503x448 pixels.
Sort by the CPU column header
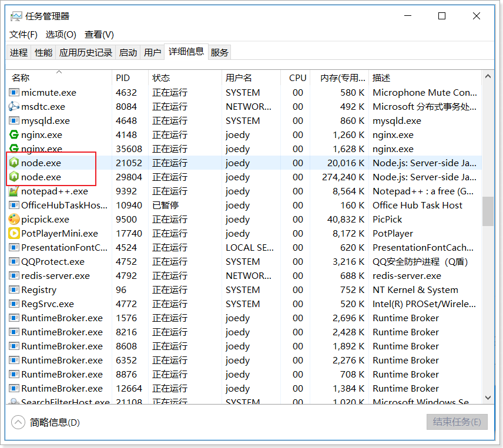[x=295, y=78]
